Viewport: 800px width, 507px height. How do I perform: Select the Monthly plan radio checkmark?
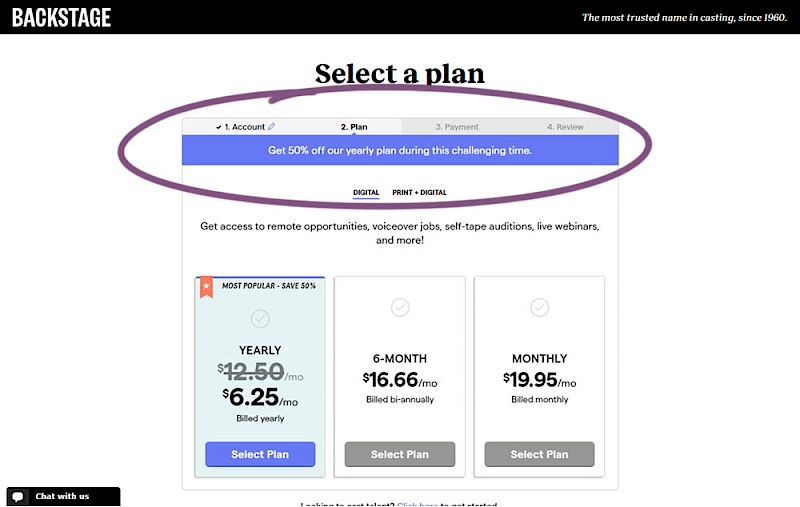point(540,308)
